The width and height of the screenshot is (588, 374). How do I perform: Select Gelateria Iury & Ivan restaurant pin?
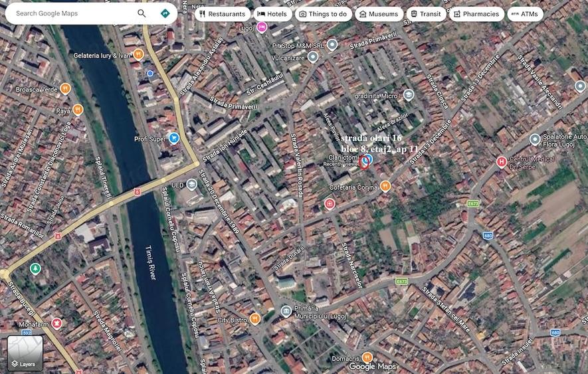(138, 54)
